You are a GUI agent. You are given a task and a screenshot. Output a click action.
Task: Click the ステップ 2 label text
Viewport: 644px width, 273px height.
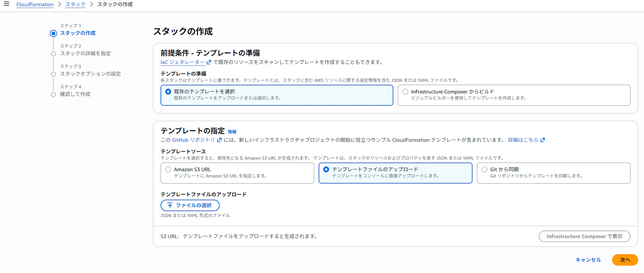click(70, 46)
